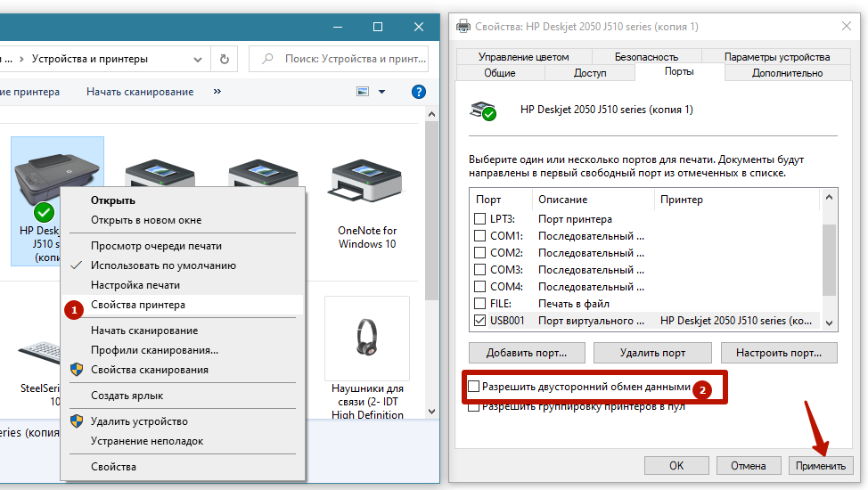This screenshot has height=490, width=868.
Task: Click the Принтер column header
Action: tap(737, 200)
